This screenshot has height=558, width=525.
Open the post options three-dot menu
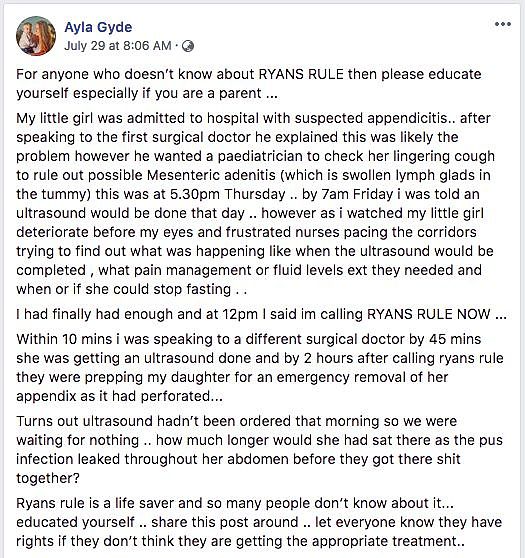pyautogui.click(x=503, y=24)
